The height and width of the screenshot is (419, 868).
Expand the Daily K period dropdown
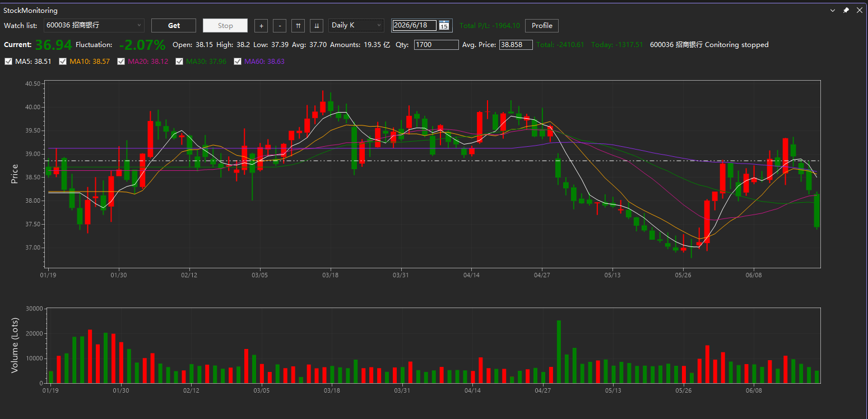pos(356,25)
